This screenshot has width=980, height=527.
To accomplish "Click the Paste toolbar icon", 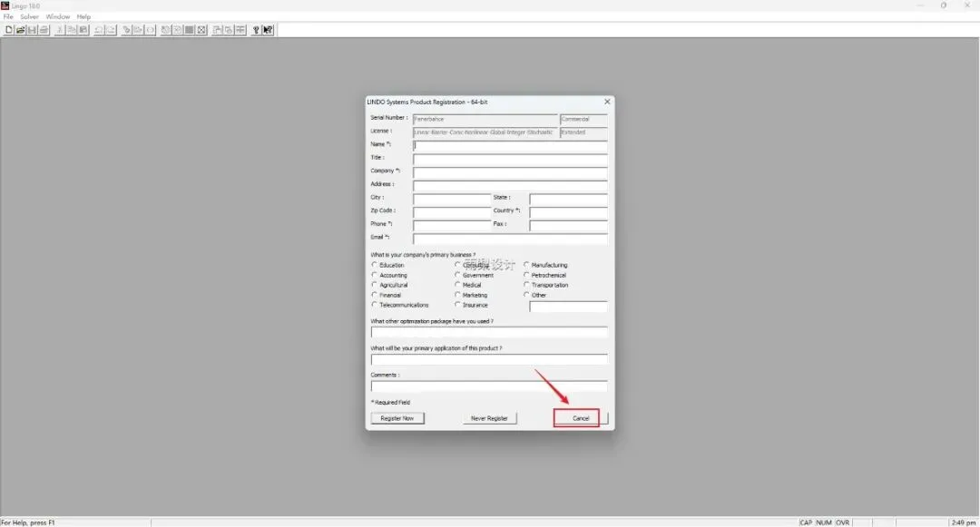I will (x=83, y=30).
